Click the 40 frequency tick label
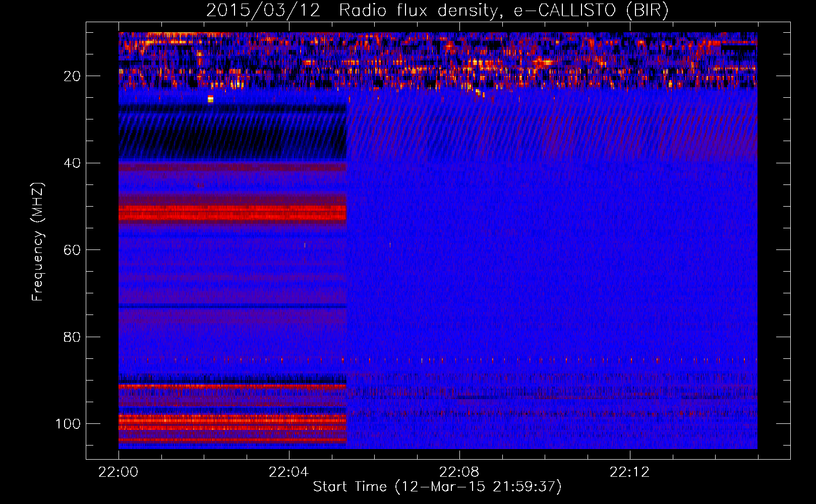The width and height of the screenshot is (816, 504). pos(72,163)
